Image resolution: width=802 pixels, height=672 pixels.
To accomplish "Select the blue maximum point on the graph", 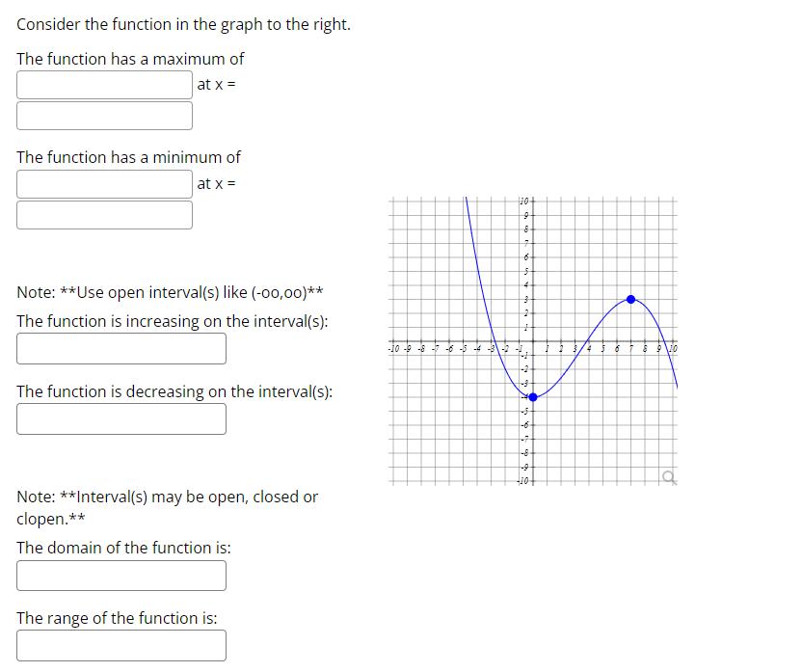I will tap(632, 300).
